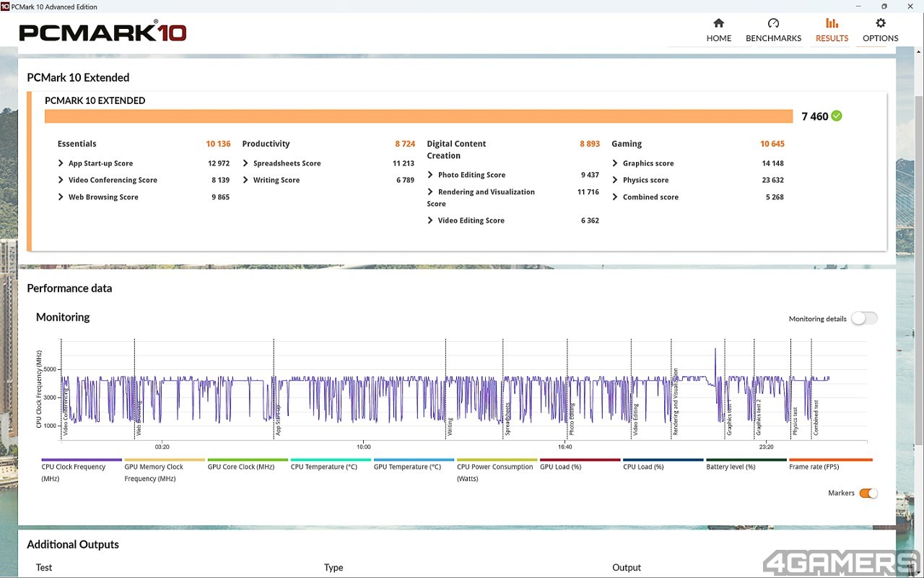
Task: Toggle CPU Temperature legend series
Action: tap(330, 466)
